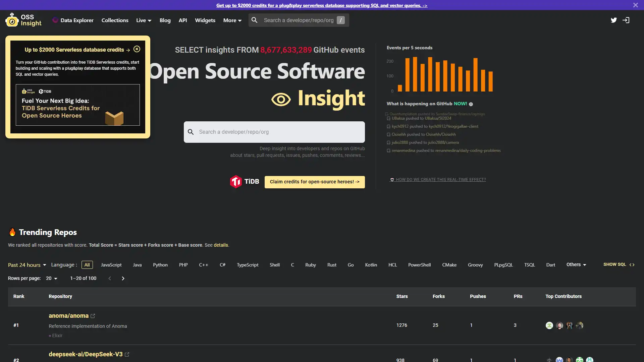Viewport: 644px width, 362px height.
Task: Select the All language filter
Action: coord(87,265)
